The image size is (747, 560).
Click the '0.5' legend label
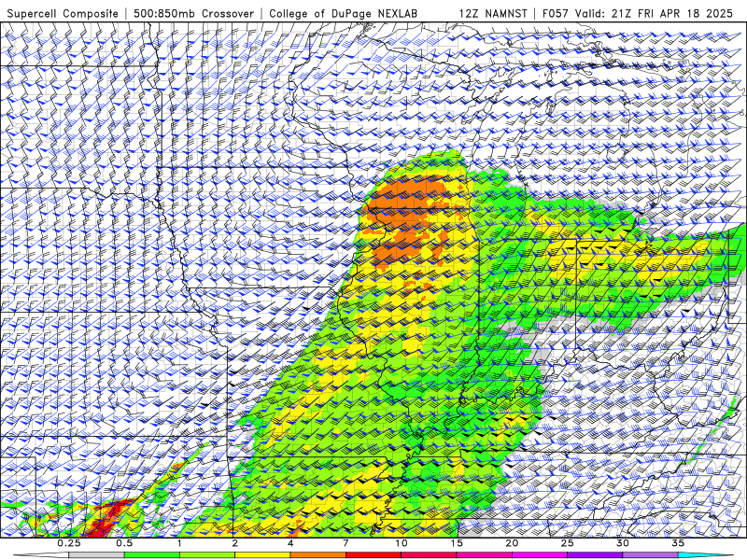click(x=124, y=543)
